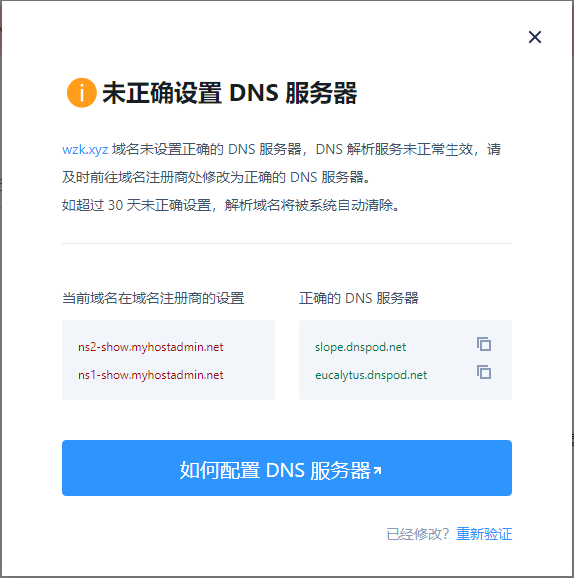This screenshot has width=574, height=578.
Task: Click the 重新验证 link
Action: pyautogui.click(x=484, y=534)
